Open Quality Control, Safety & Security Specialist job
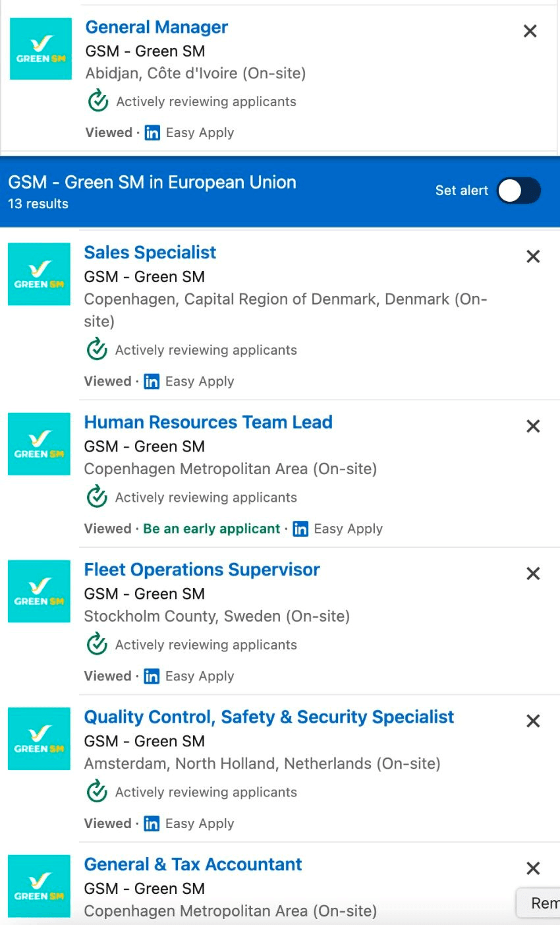The height and width of the screenshot is (925, 560). [x=269, y=717]
